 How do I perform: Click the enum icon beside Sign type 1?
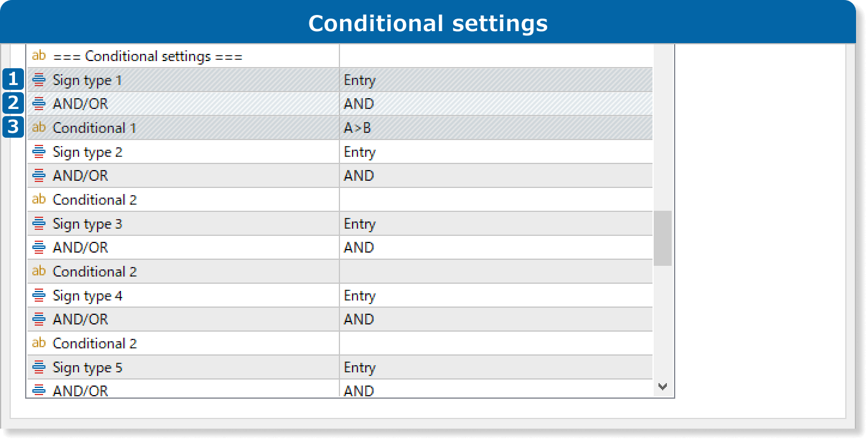pos(39,80)
